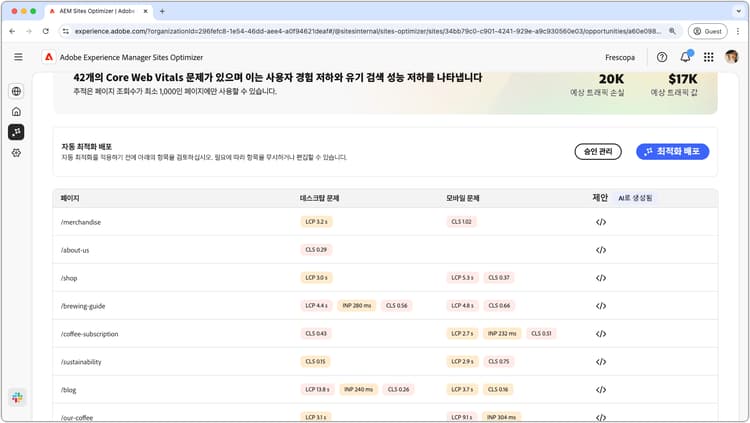Image resolution: width=750 pixels, height=423 pixels.
Task: Open the Guest profile button
Action: [707, 31]
